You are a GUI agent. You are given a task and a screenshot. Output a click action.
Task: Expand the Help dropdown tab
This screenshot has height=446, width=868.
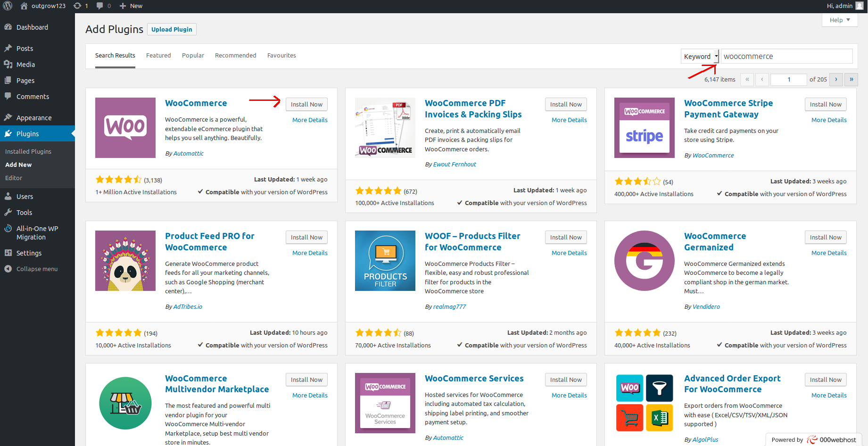pyautogui.click(x=840, y=20)
